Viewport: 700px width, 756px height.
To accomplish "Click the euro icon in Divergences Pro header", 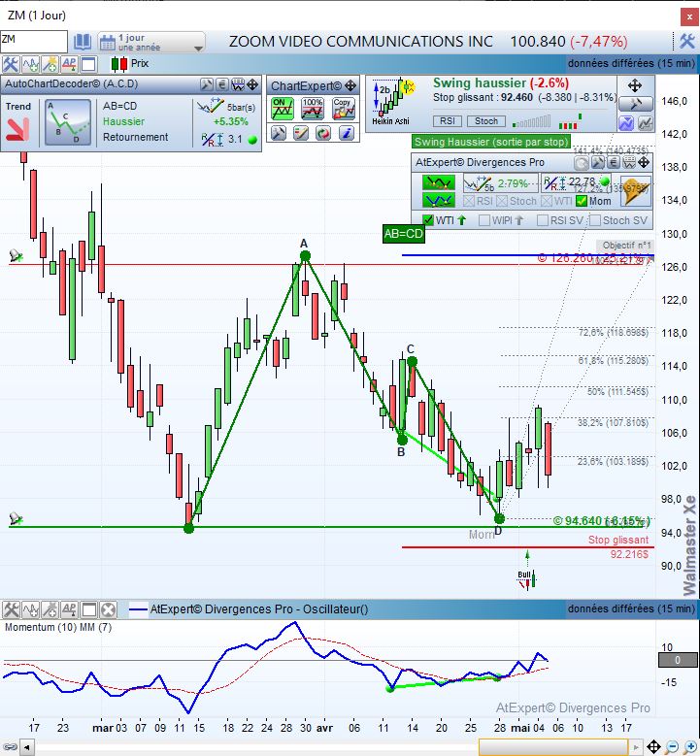I will point(614,163).
